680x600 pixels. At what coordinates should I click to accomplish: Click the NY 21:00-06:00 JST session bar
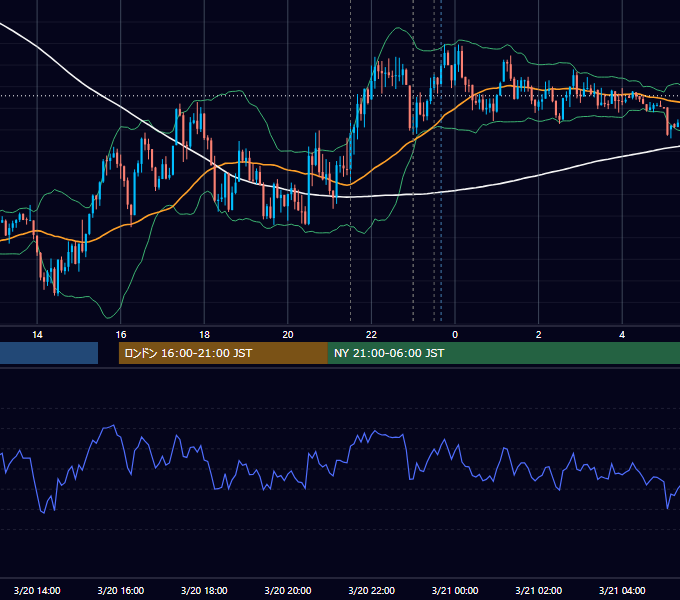(503, 353)
